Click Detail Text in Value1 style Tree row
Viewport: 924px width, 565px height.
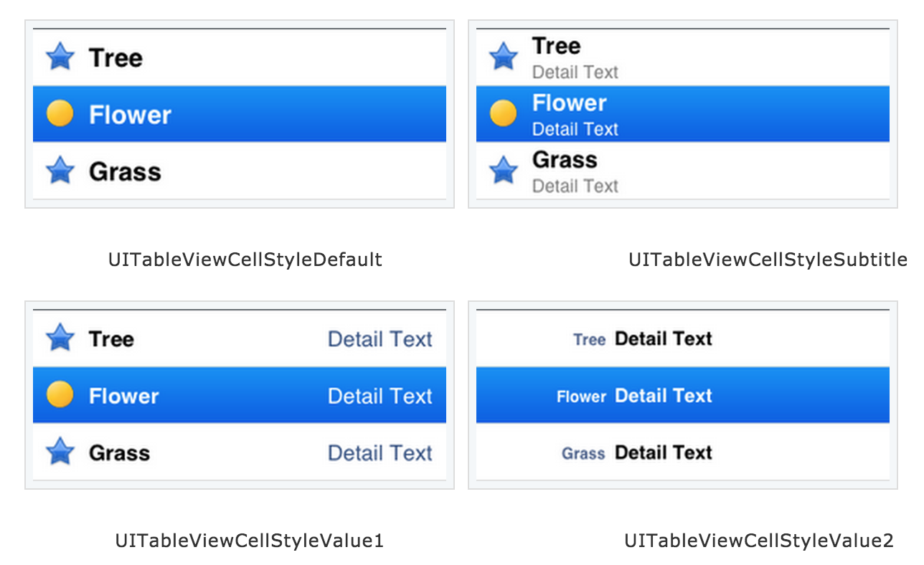380,339
